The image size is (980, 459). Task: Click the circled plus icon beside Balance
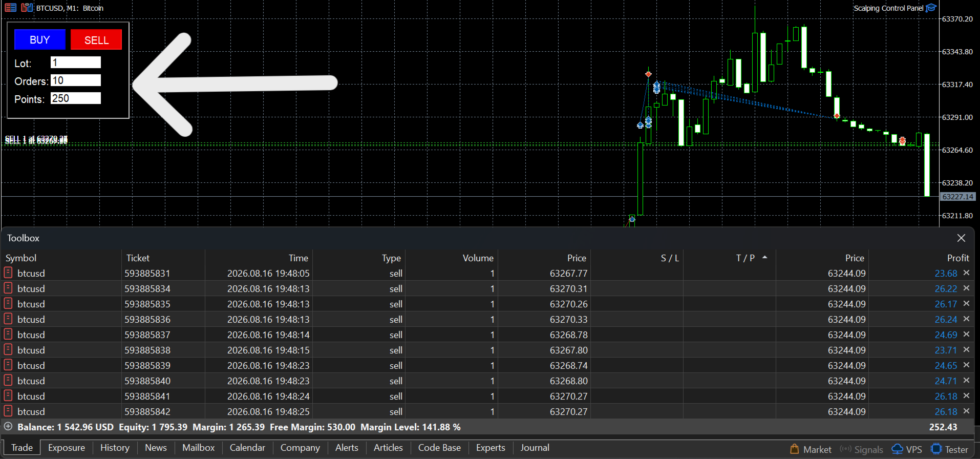tap(8, 426)
